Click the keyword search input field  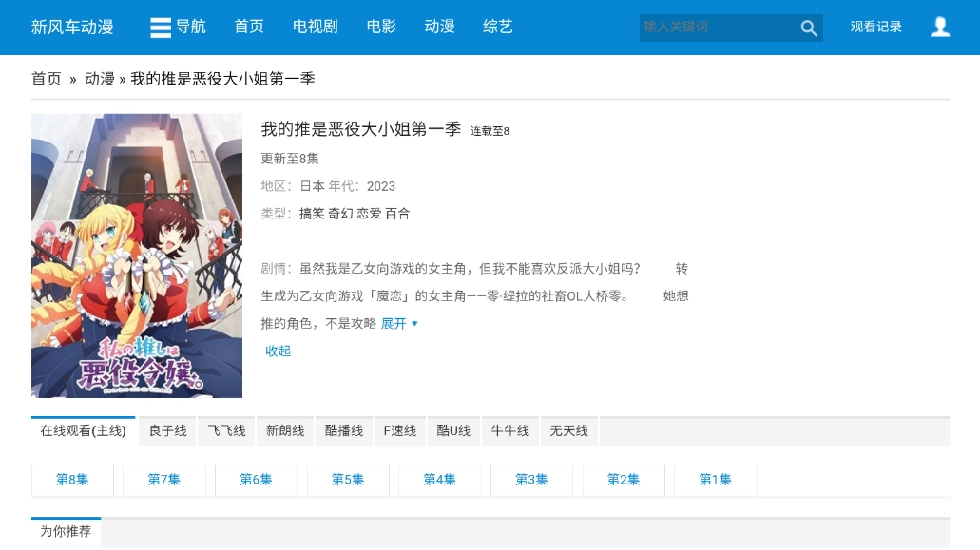718,28
